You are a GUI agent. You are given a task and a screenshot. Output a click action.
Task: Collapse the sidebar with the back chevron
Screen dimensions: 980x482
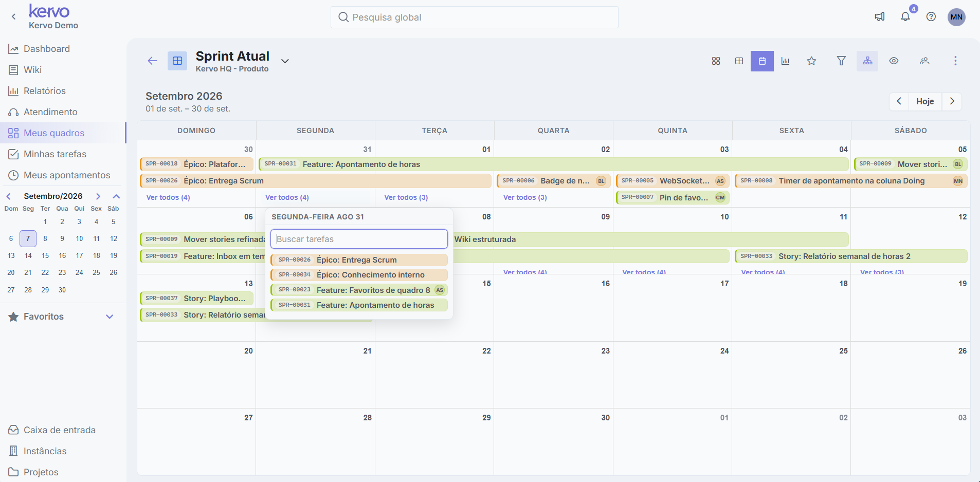14,17
